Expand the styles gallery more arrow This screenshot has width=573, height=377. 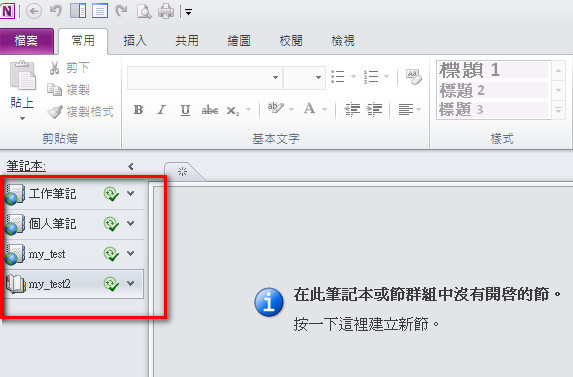click(558, 109)
